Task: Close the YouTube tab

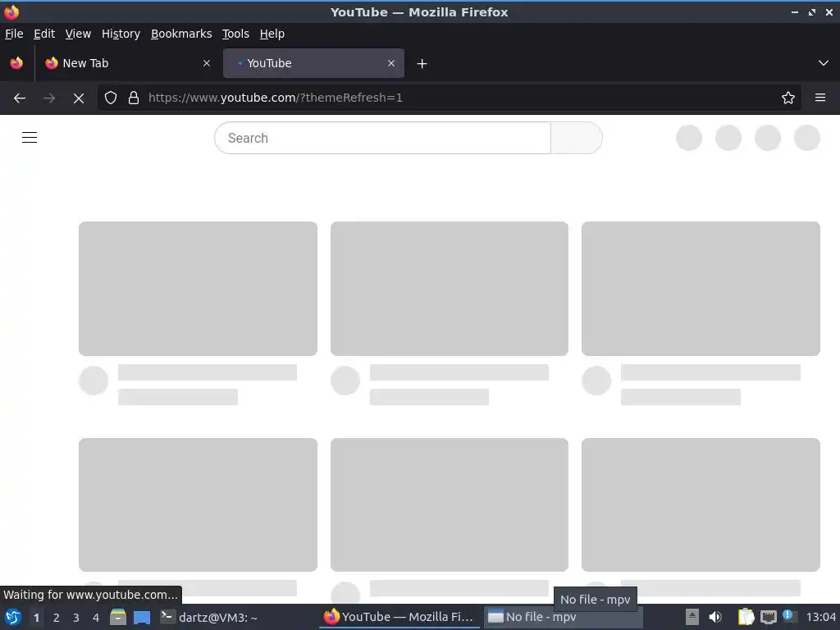Action: (x=391, y=63)
